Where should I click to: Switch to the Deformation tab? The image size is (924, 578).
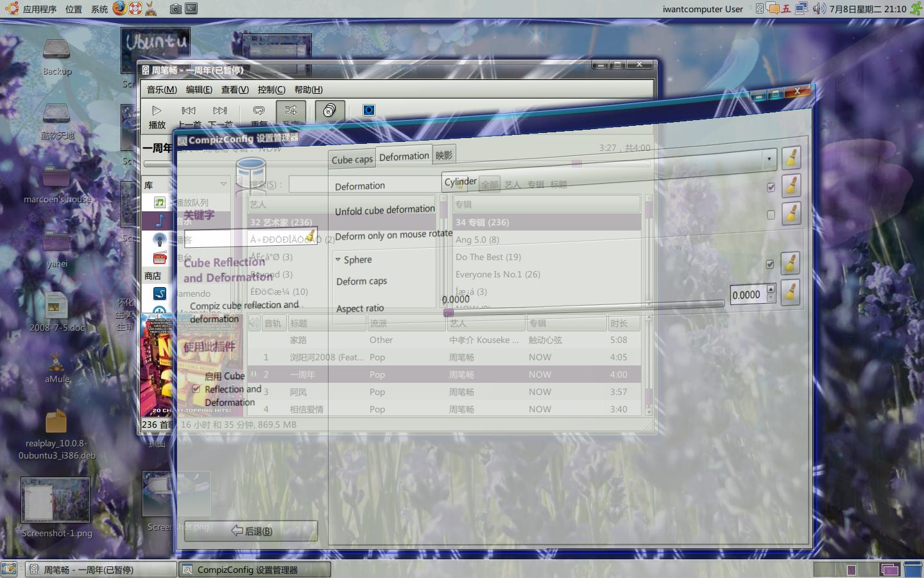(404, 156)
